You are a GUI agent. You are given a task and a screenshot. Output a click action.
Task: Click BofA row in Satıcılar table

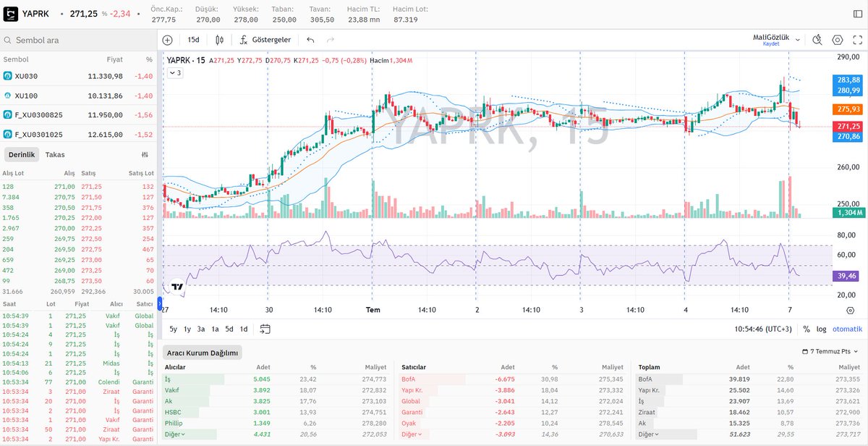(x=512, y=379)
